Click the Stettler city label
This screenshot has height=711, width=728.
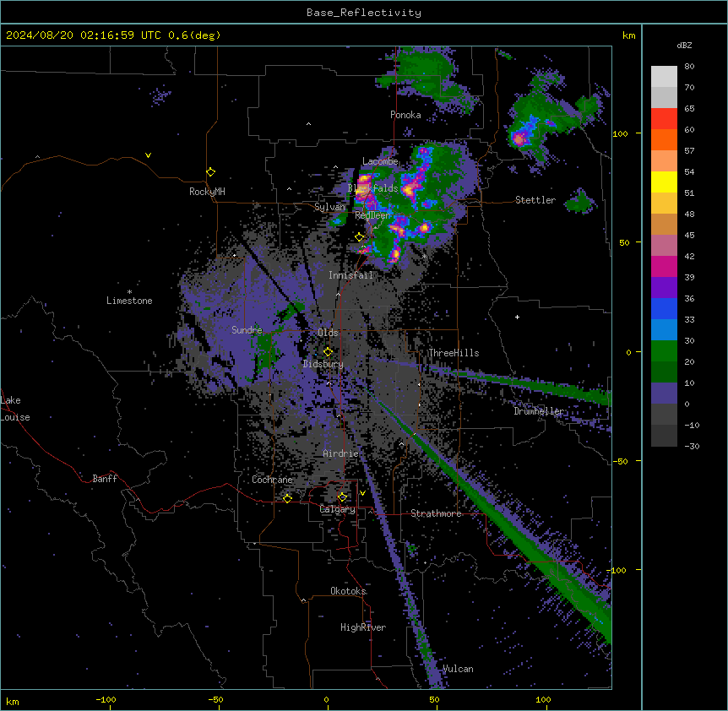(535, 200)
